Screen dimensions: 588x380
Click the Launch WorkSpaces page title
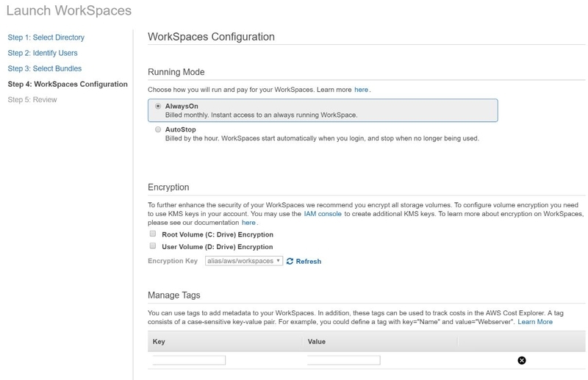click(x=69, y=10)
